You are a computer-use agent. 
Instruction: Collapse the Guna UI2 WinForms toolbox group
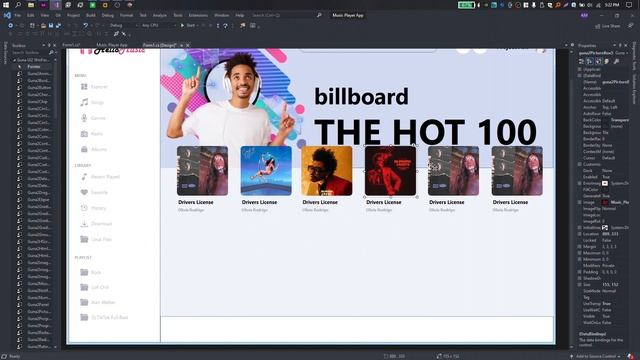tap(15, 60)
